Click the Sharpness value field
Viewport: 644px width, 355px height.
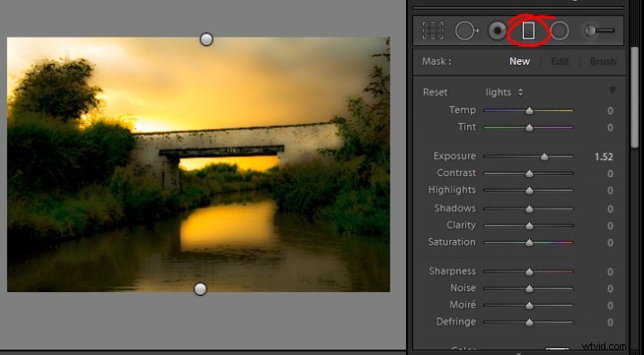coord(611,272)
